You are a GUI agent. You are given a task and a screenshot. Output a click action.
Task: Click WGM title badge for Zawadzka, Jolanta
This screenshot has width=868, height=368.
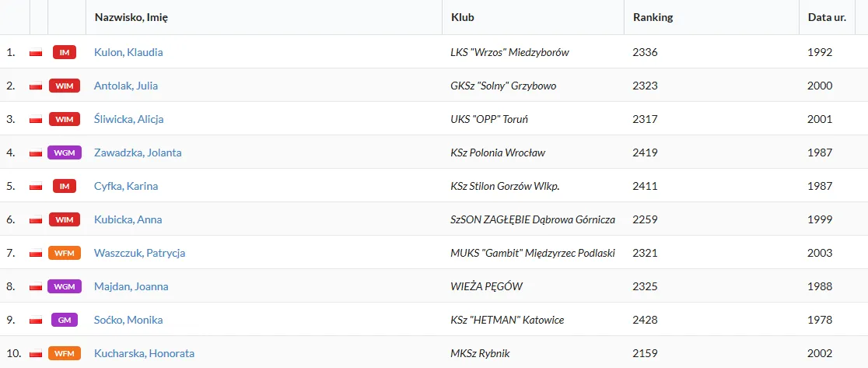click(65, 153)
